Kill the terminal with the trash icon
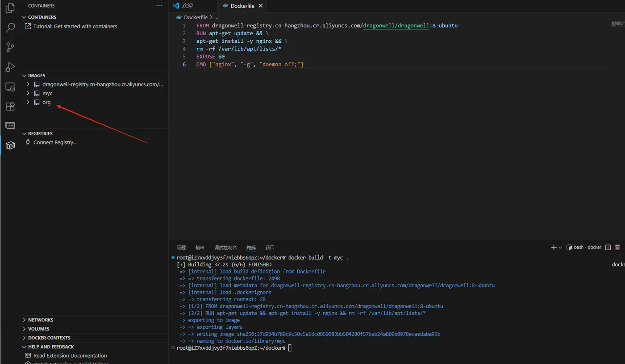This screenshot has height=364, width=625. coord(617,247)
